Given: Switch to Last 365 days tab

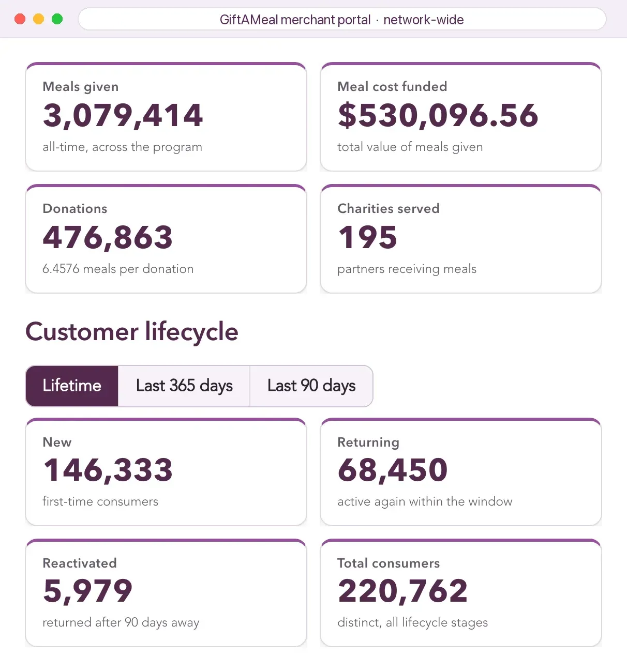Looking at the screenshot, I should 184,386.
